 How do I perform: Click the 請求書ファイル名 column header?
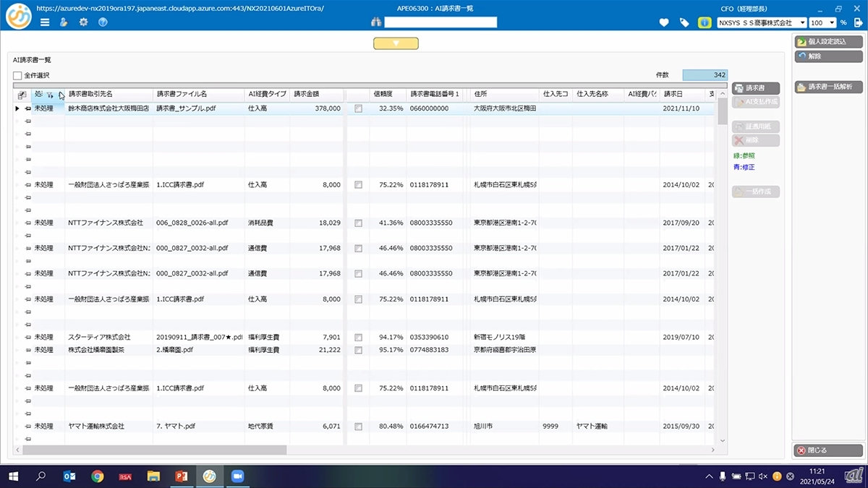[182, 94]
